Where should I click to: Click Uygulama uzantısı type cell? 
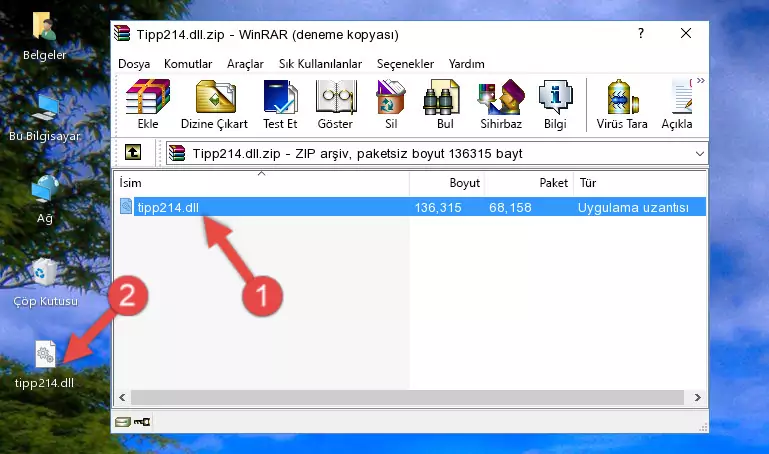click(x=633, y=208)
